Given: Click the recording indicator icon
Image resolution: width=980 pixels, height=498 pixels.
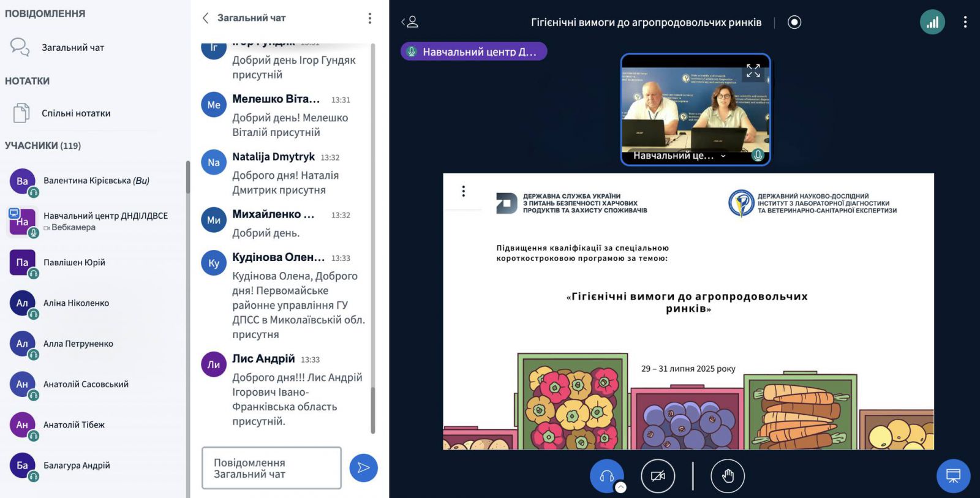Looking at the screenshot, I should coord(794,23).
